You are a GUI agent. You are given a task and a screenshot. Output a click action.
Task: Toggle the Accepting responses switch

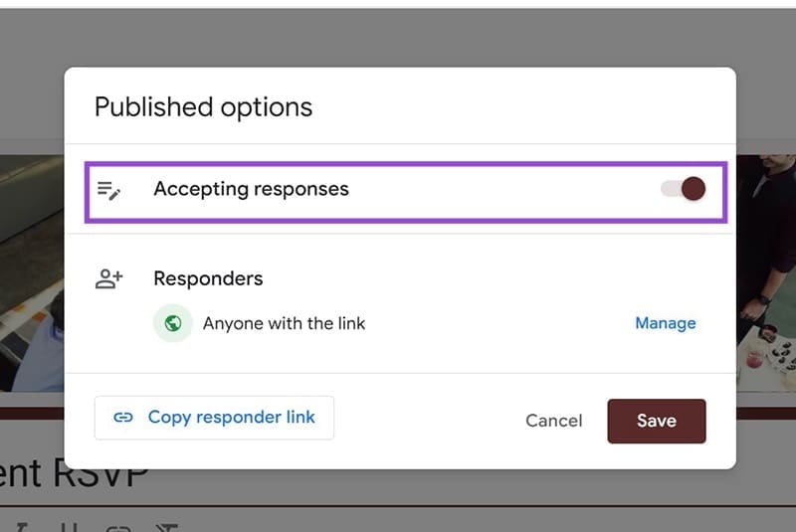tap(684, 189)
